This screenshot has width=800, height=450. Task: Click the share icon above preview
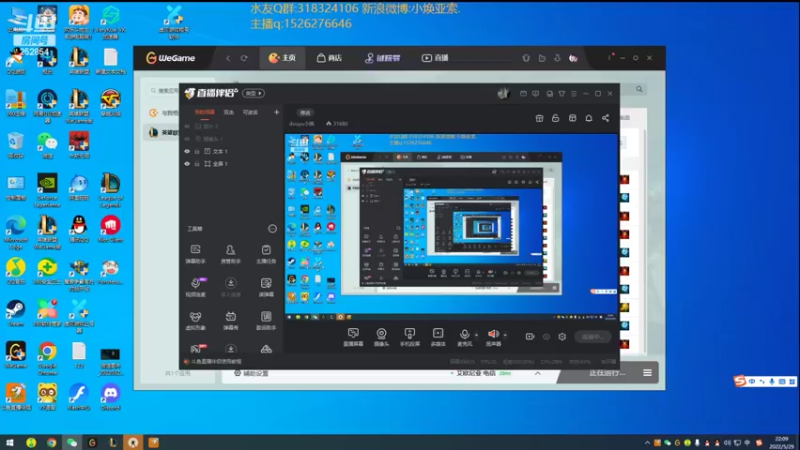click(x=606, y=118)
